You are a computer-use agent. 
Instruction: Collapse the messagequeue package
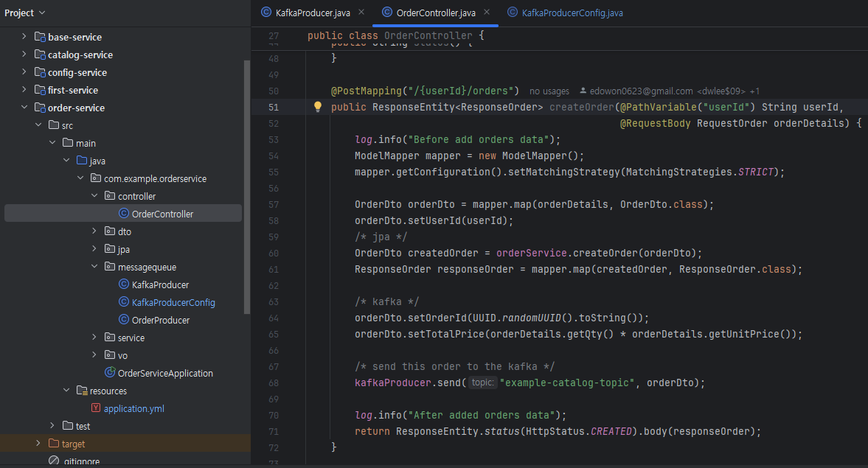[x=94, y=266]
